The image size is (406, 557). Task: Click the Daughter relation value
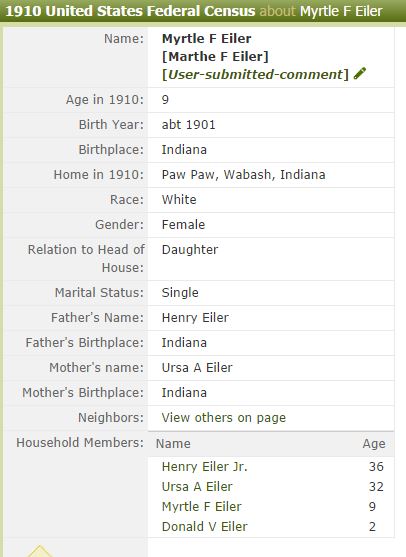[190, 250]
